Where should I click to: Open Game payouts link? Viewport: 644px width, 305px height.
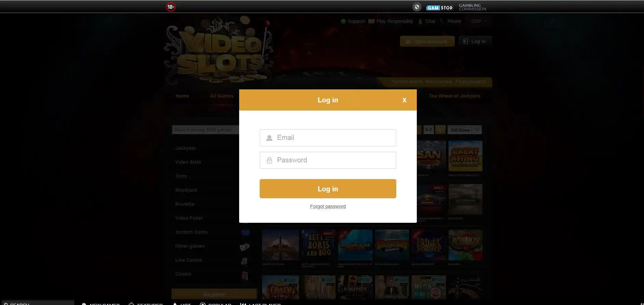click(439, 82)
